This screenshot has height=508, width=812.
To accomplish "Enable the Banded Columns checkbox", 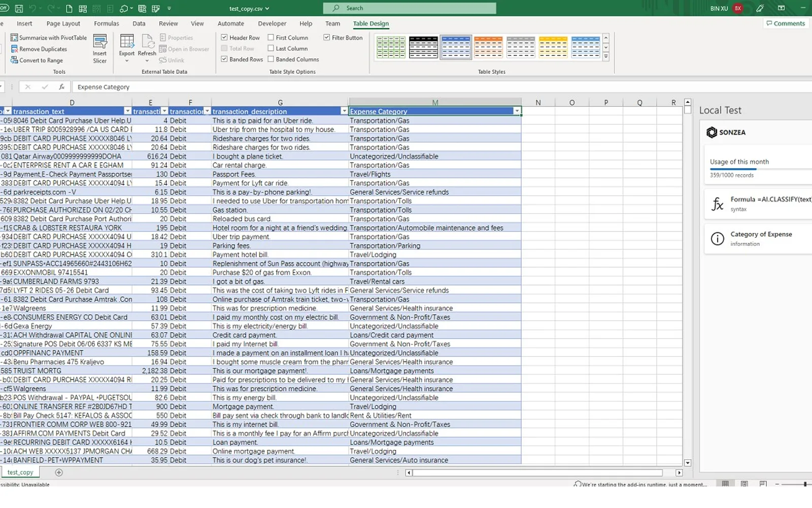I will [x=271, y=59].
